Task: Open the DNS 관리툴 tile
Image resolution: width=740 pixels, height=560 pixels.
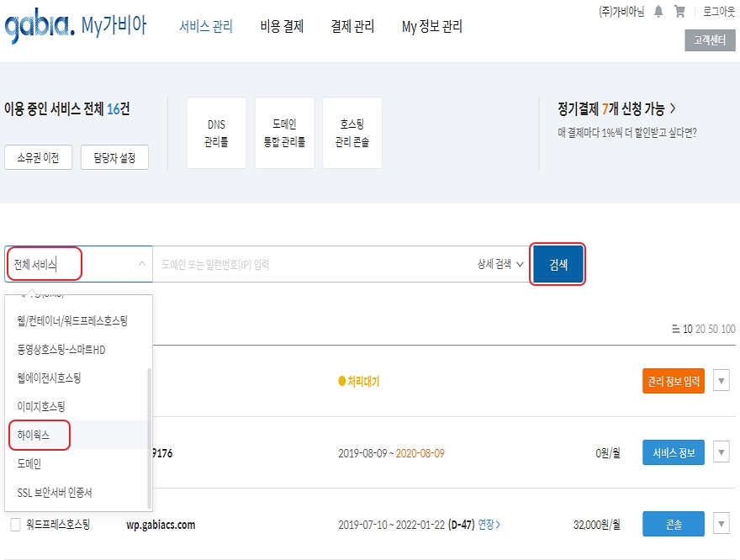Action: (216, 133)
